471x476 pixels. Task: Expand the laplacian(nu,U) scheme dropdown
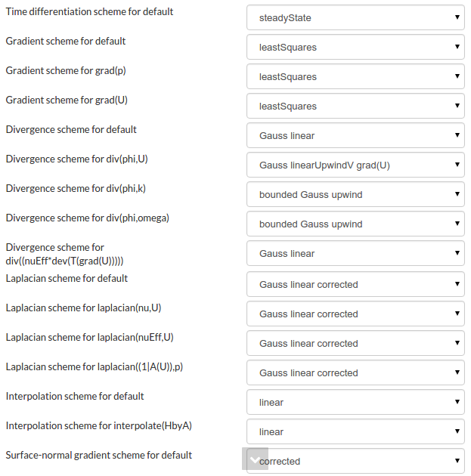[355, 314]
